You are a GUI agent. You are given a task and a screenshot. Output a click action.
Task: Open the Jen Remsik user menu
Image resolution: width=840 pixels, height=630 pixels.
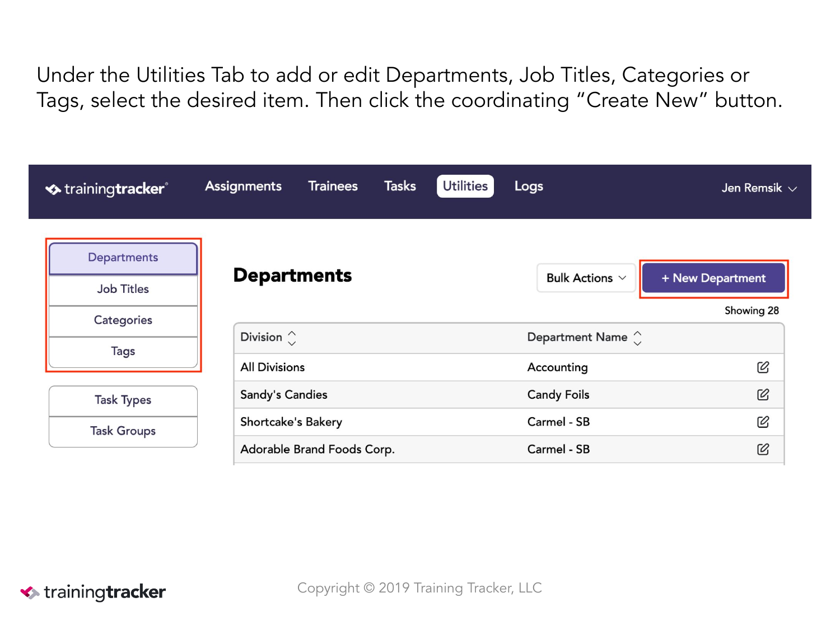coord(759,188)
